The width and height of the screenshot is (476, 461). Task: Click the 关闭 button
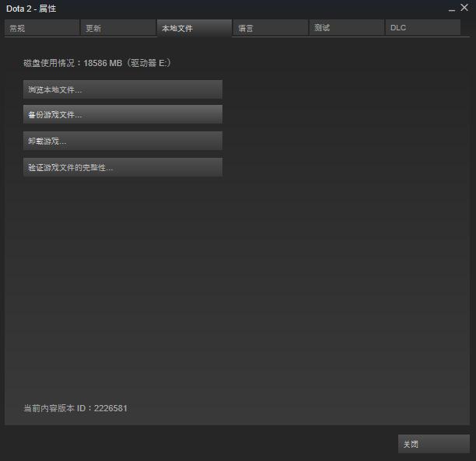click(x=434, y=444)
